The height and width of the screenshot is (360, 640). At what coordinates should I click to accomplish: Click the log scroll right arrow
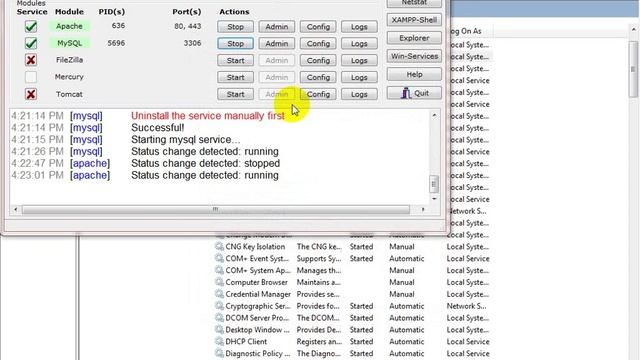pyautogui.click(x=423, y=209)
